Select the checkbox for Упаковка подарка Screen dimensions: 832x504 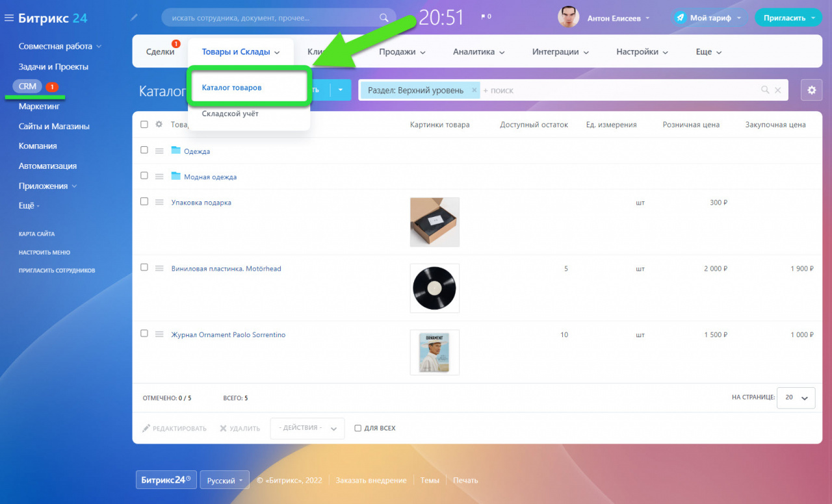[x=144, y=202]
